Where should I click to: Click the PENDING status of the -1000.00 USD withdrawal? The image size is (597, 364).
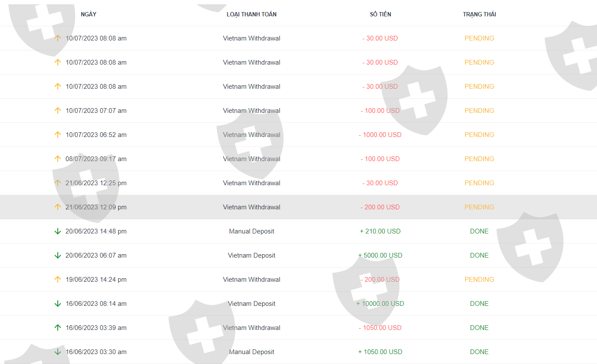click(x=479, y=135)
